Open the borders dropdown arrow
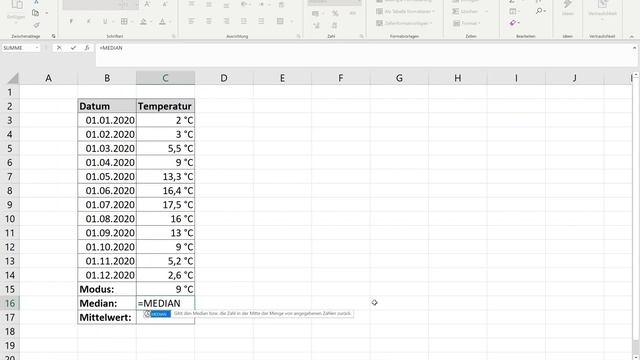 click(x=131, y=22)
